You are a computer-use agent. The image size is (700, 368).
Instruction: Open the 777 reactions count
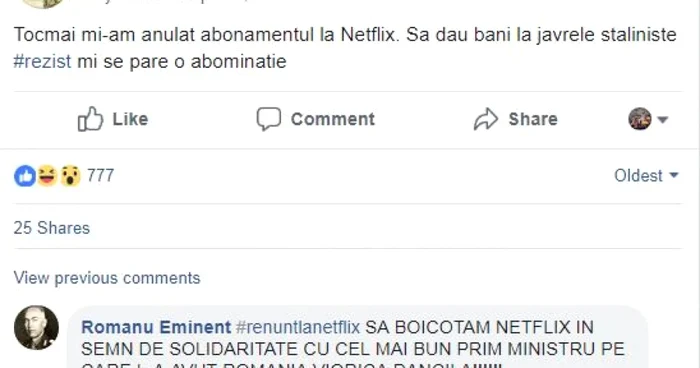(x=100, y=175)
